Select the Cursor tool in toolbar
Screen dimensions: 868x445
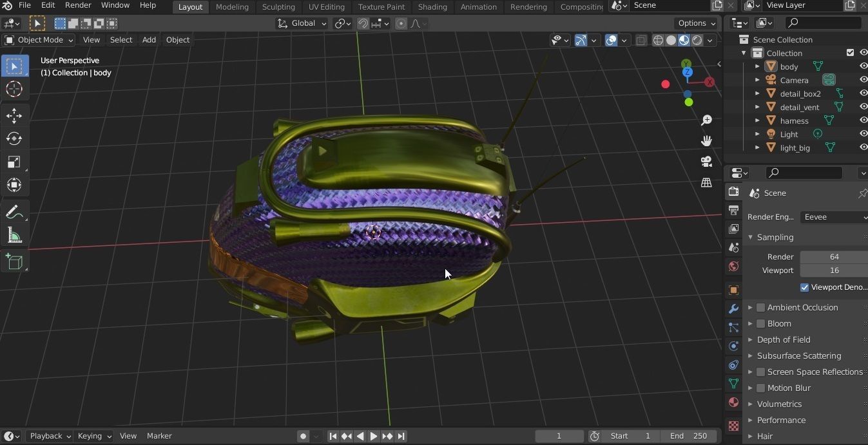14,90
